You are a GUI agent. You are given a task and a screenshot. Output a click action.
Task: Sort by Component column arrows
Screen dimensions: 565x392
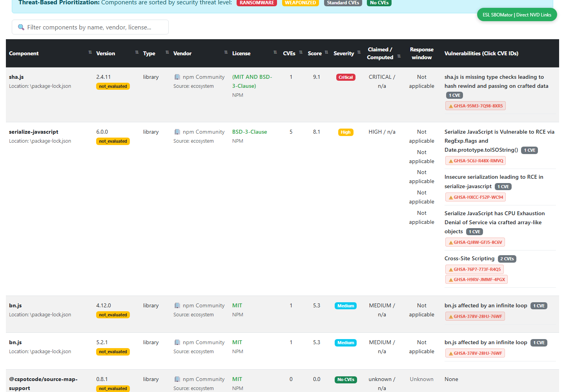point(90,52)
